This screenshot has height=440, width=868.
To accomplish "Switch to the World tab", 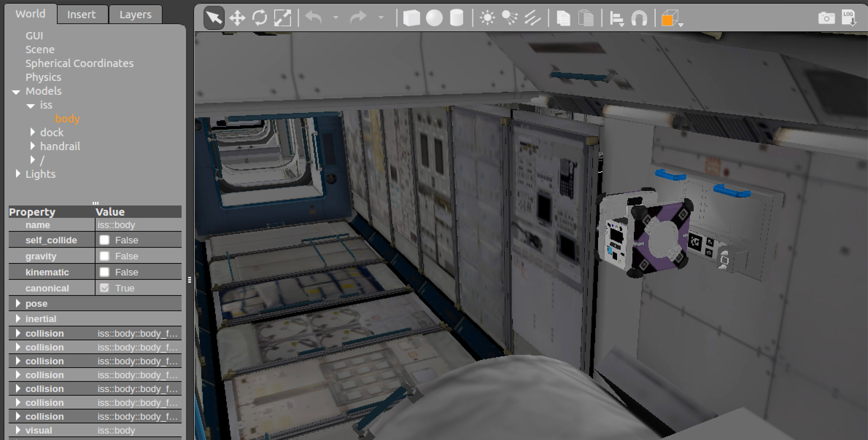I will click(x=30, y=14).
